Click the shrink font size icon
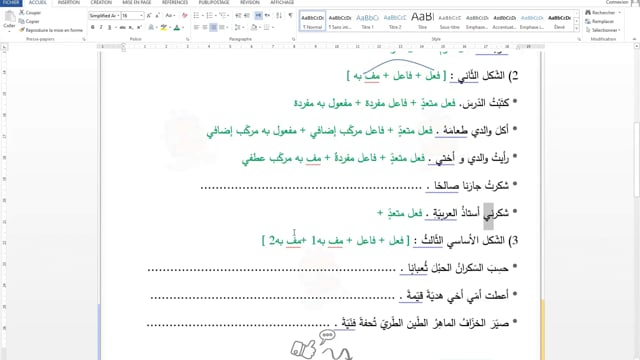The image size is (640, 360). (x=158, y=16)
